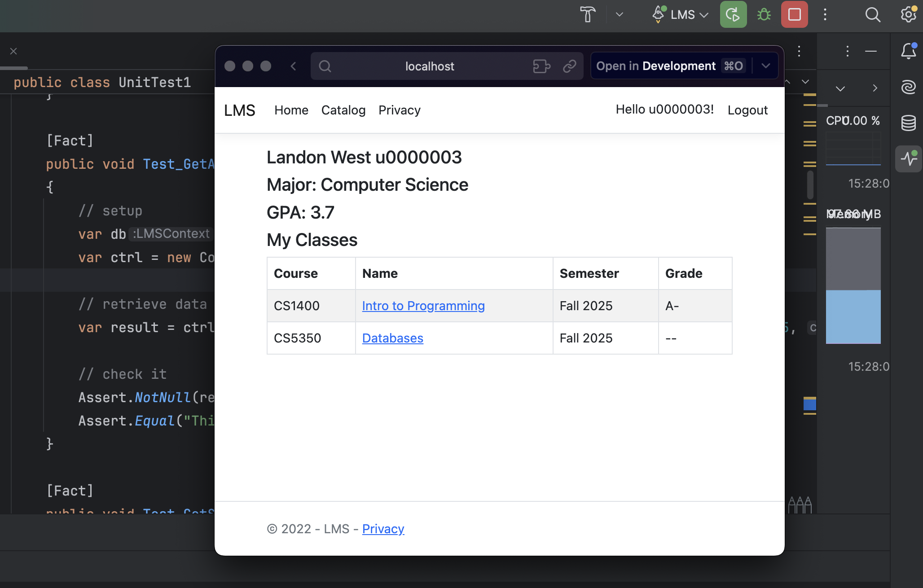Click the editor vertical scrollbar thumb
This screenshot has width=923, height=588.
[810, 184]
